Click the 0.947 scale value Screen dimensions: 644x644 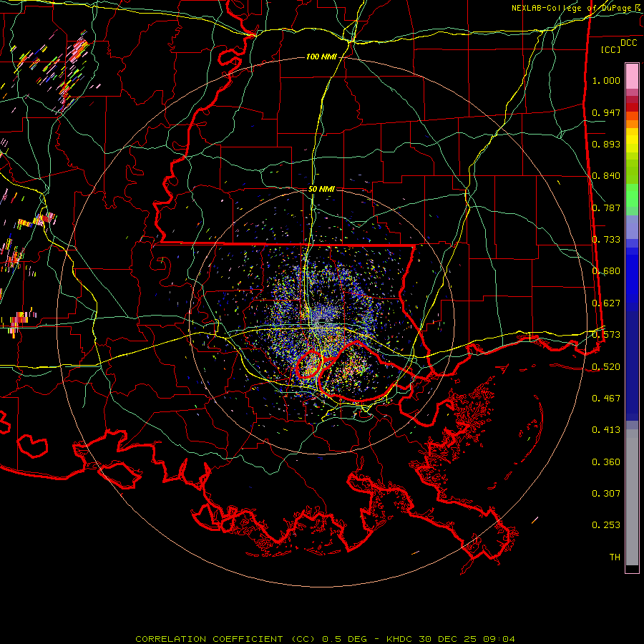[606, 112]
